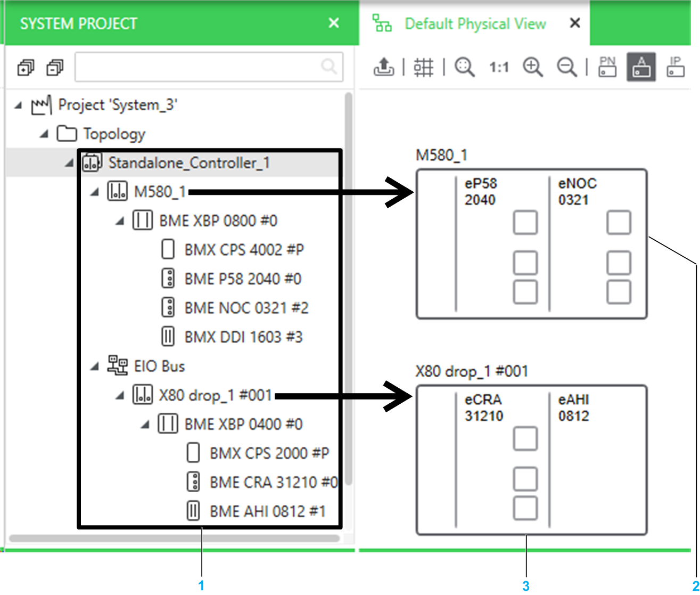Select BME NOC 0321 #2 module
The image size is (700, 595).
tap(246, 308)
